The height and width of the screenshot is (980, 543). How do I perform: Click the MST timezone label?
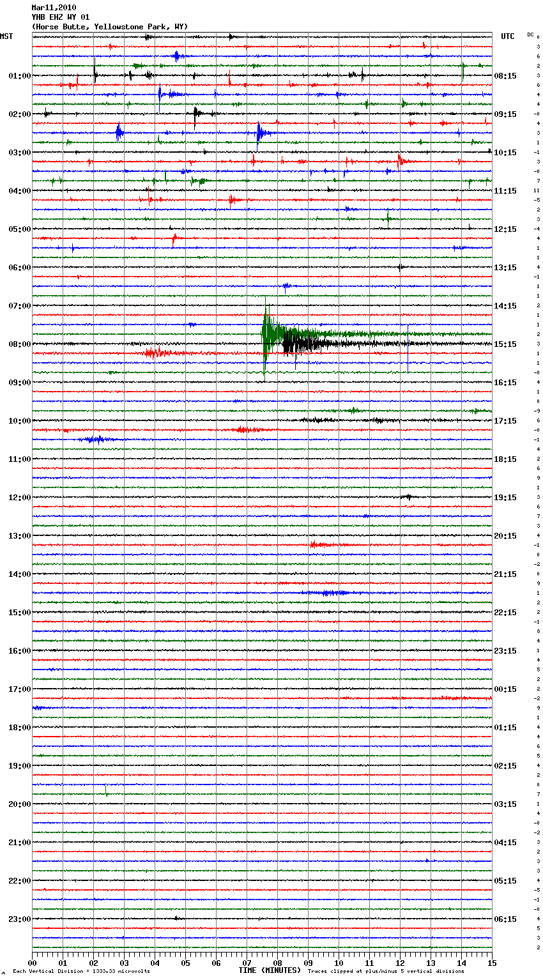click(6, 36)
